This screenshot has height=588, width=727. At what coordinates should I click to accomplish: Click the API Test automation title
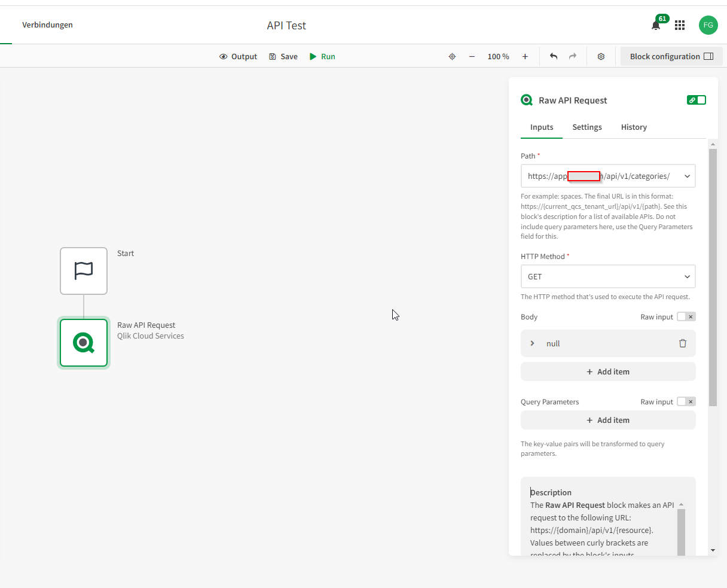286,26
